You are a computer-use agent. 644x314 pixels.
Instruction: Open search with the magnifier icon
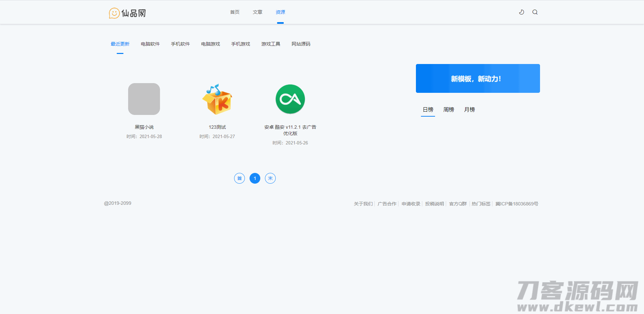[535, 12]
